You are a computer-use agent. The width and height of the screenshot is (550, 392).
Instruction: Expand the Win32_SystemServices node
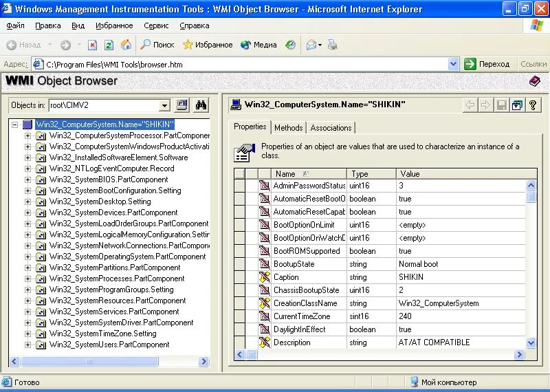[x=27, y=312]
